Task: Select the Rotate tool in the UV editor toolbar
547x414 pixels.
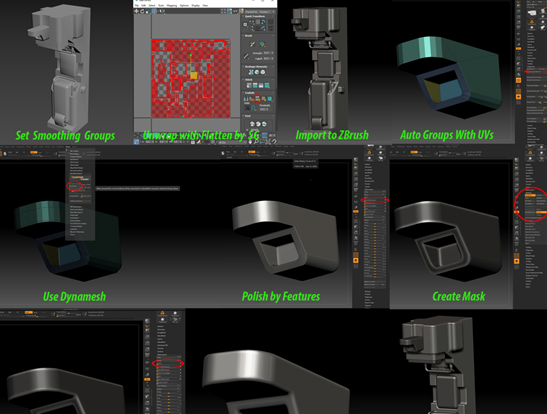Action: [x=142, y=11]
